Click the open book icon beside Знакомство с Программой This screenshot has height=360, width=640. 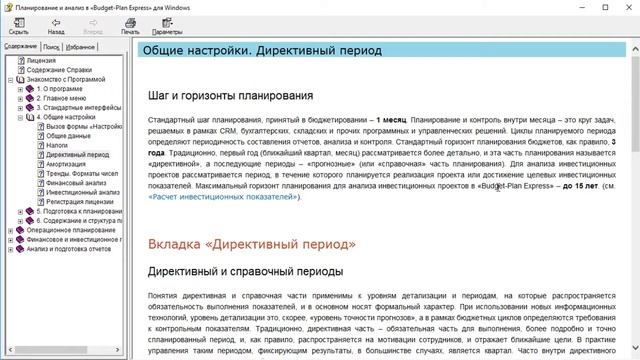click(x=20, y=79)
